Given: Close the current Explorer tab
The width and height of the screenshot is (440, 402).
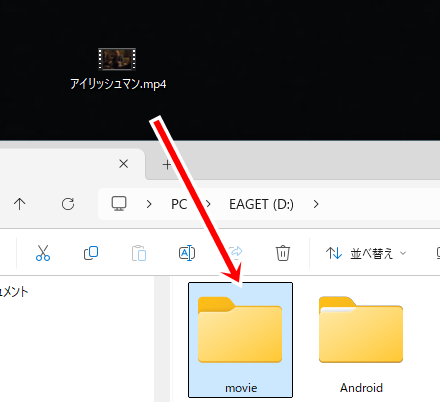Looking at the screenshot, I should (x=124, y=164).
